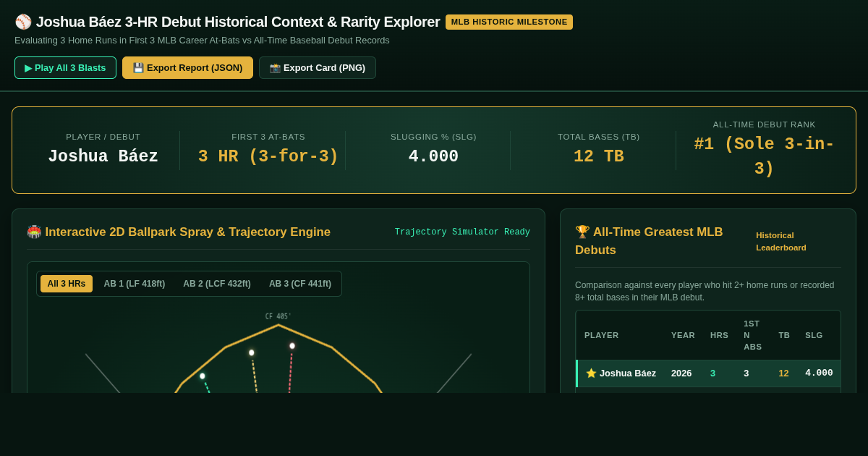868x456 pixels.
Task: Select the All 3 HRs tab
Action: click(x=67, y=284)
